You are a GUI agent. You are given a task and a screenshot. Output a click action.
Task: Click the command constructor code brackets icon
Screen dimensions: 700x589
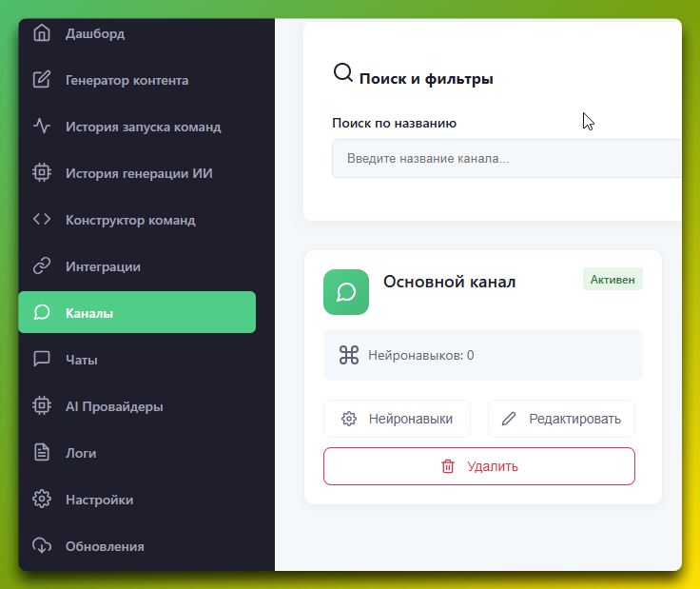[41, 220]
